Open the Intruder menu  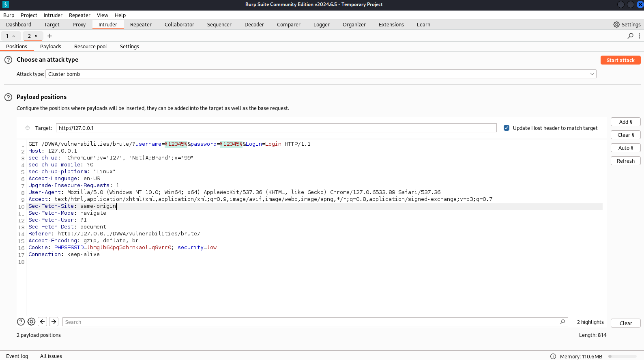tap(53, 15)
